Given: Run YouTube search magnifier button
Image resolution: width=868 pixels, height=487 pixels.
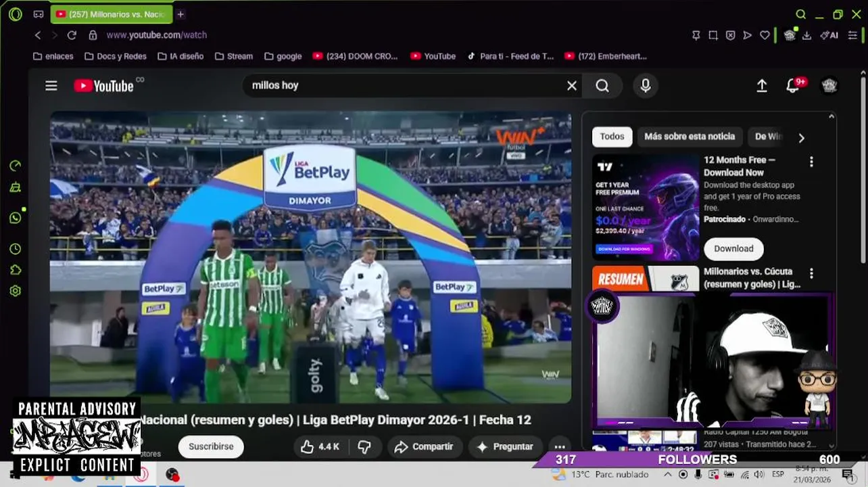Looking at the screenshot, I should 602,85.
